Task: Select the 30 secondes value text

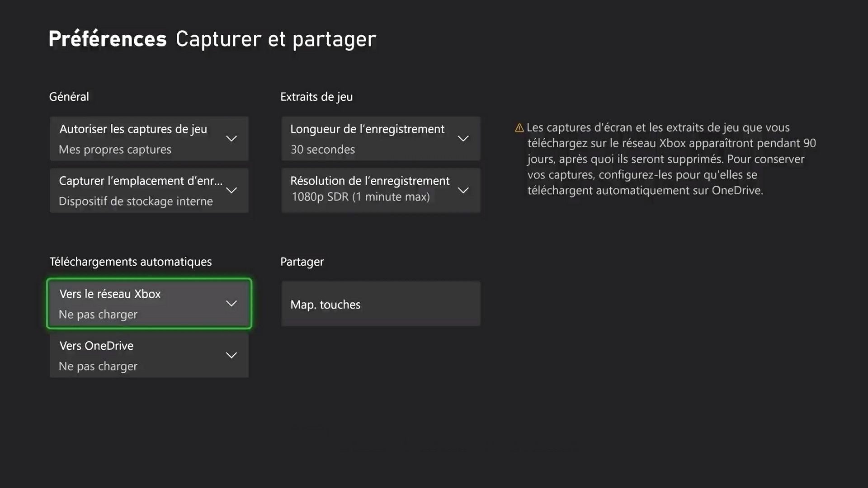Action: point(323,150)
